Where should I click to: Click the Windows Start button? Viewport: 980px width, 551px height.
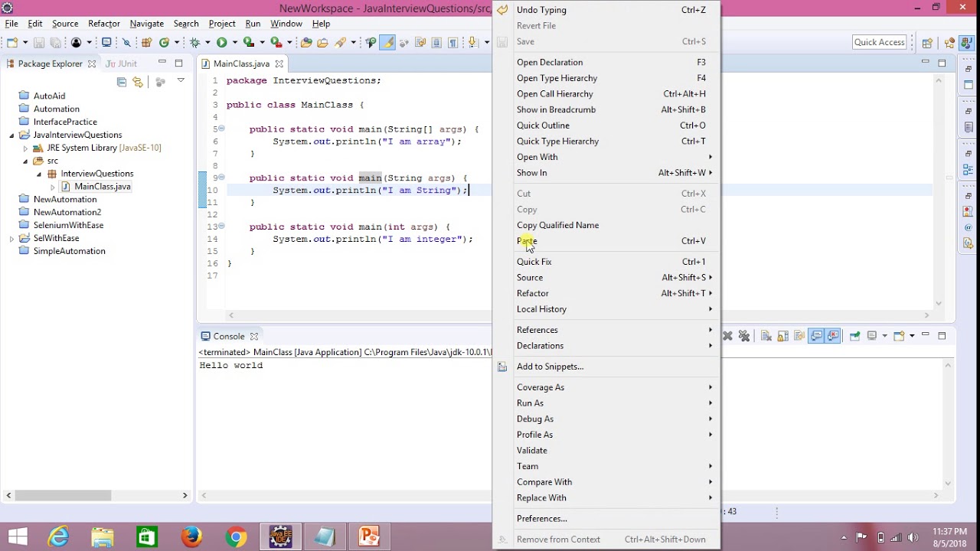(17, 536)
